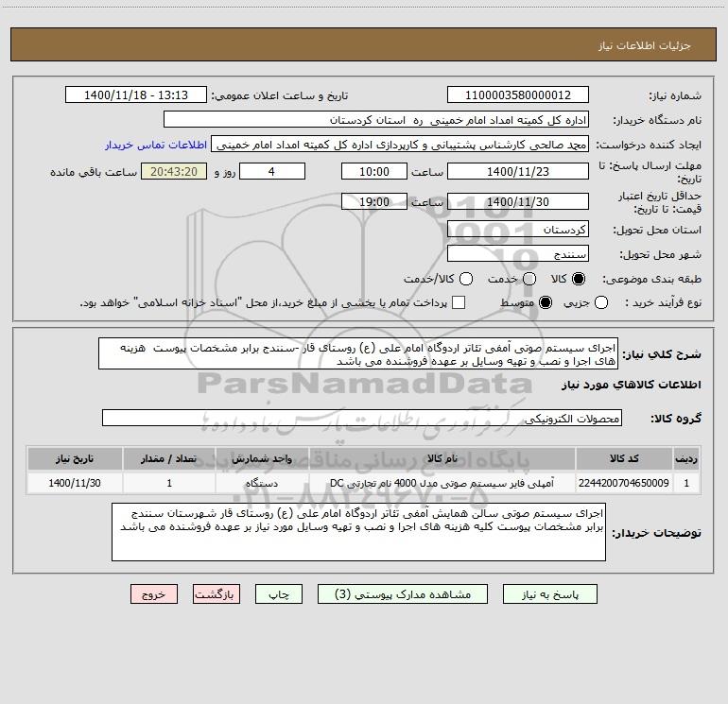Choose متوسط purchase process type

(546, 302)
